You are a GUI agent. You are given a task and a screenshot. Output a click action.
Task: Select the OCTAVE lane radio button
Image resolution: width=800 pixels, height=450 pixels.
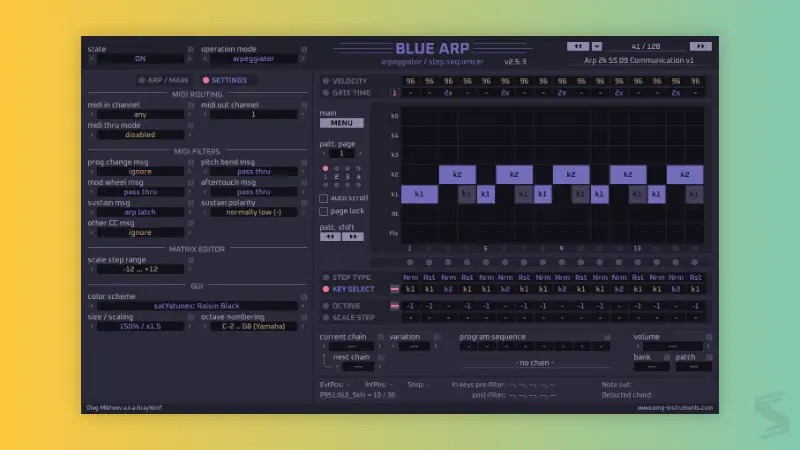tap(326, 306)
